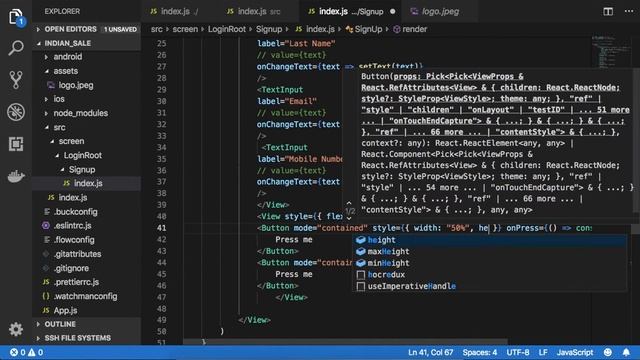Viewport: 640px width, 360px height.
Task: Click the code minimap
Action: [611, 52]
